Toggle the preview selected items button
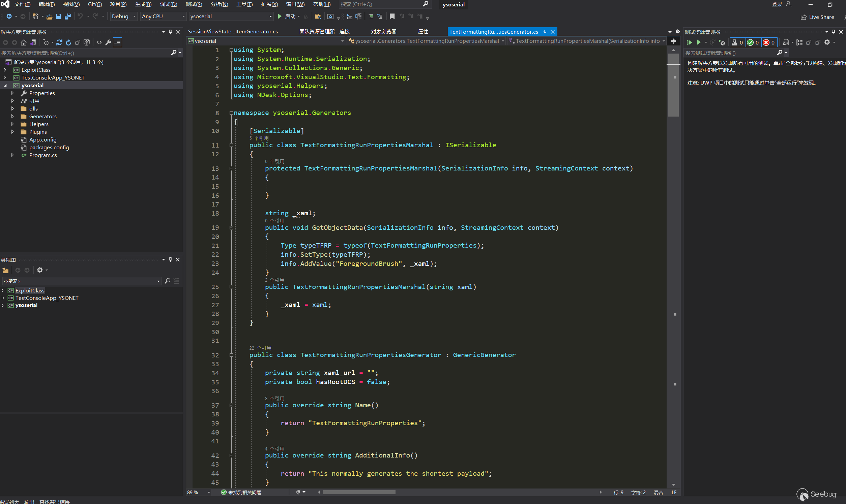Viewport: 846px width, 504px height. [x=117, y=42]
